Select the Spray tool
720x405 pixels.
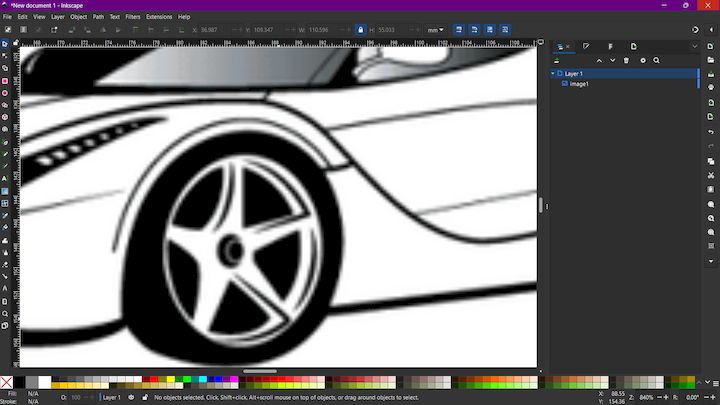click(5, 253)
